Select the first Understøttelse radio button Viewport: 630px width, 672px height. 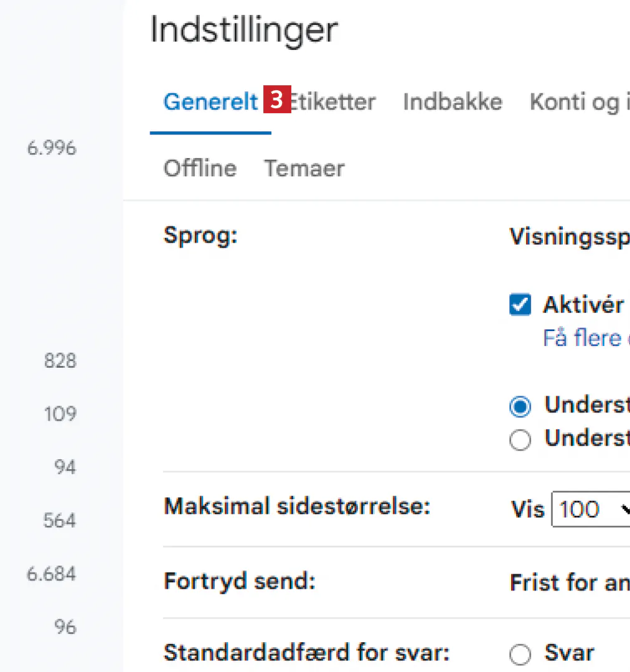point(520,407)
